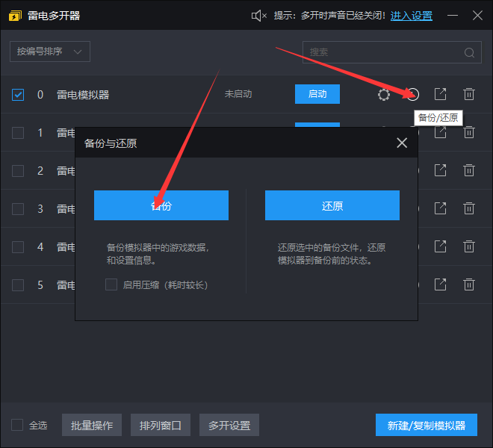
Task: Create desktop shortcut for emulator 0
Action: (x=440, y=94)
